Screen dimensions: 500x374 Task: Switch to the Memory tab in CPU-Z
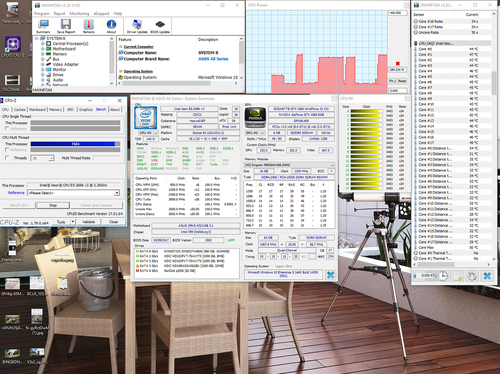[55, 109]
